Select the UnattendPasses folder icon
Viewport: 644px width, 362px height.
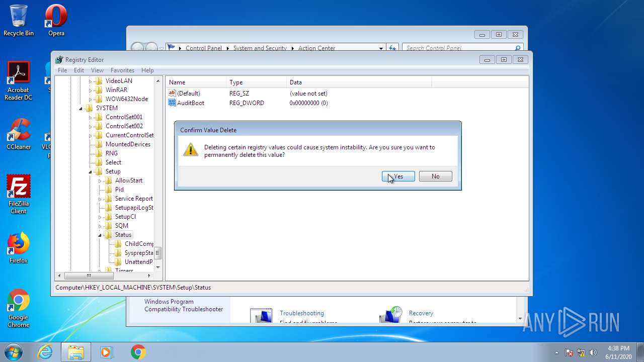coord(118,262)
